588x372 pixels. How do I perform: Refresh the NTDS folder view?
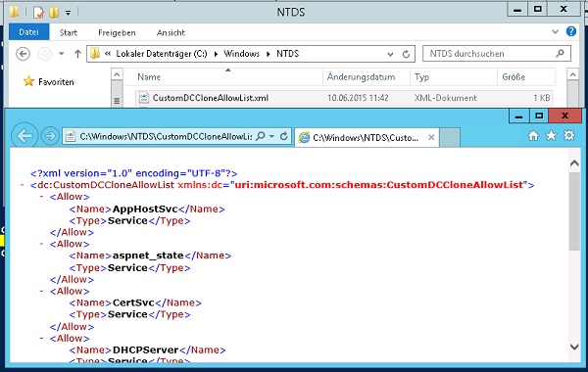point(406,54)
